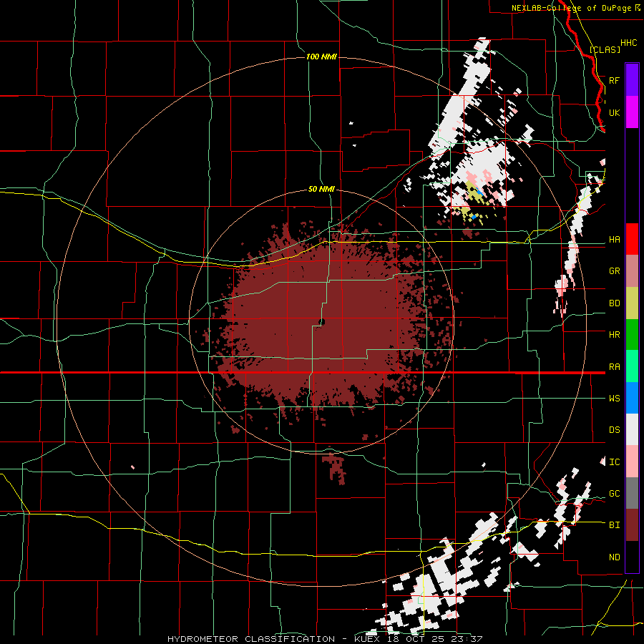644x644 pixels.
Task: Click the purple RF color swatch in legend
Action: click(632, 80)
